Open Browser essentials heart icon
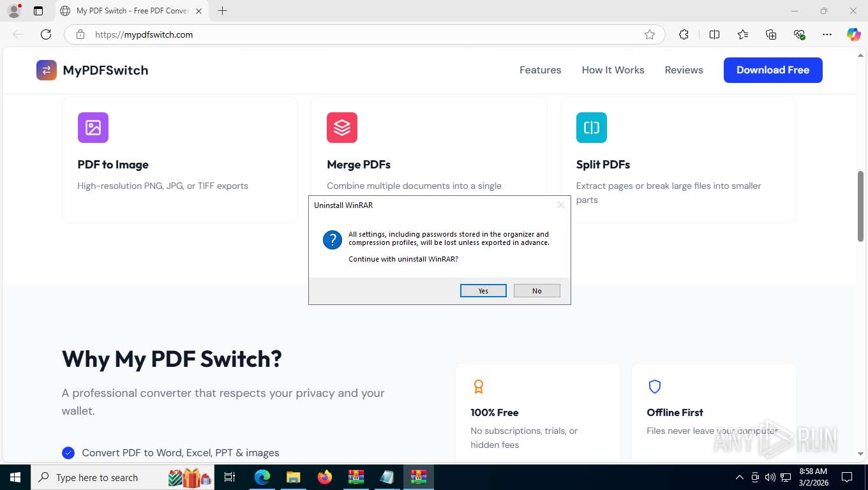Image resolution: width=868 pixels, height=490 pixels. point(799,34)
